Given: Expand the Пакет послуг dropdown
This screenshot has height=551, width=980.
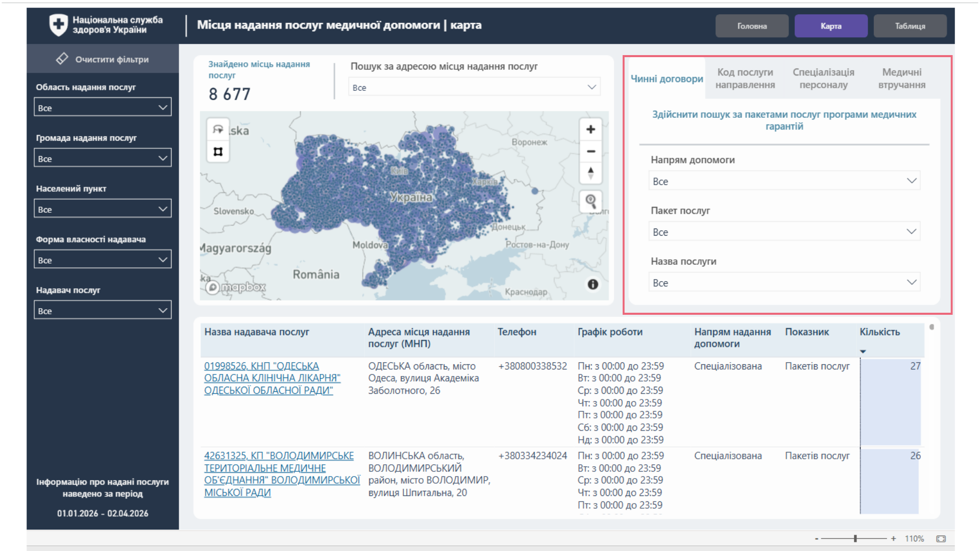Looking at the screenshot, I should click(784, 232).
